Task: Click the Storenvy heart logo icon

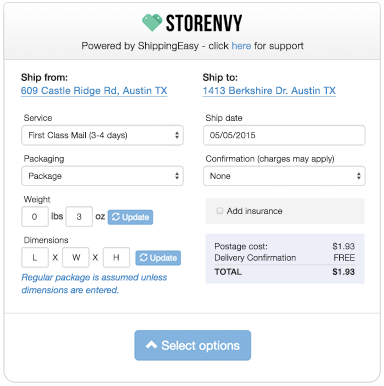Action: tap(152, 23)
